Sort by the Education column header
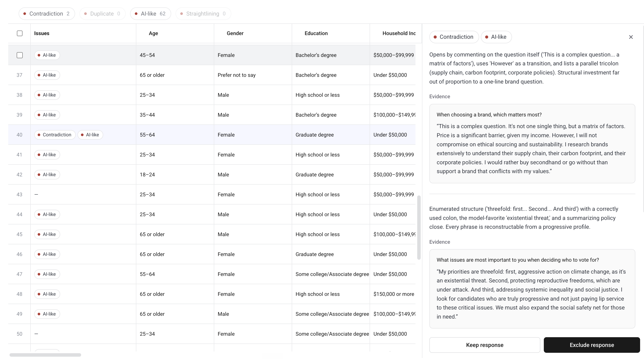Screen dimensions: 644x361 pos(316,33)
